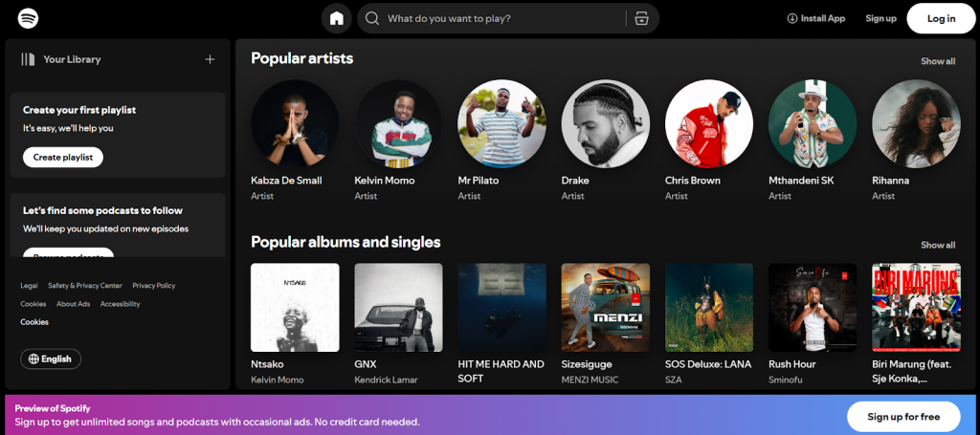Go to Home via house icon

(x=336, y=18)
